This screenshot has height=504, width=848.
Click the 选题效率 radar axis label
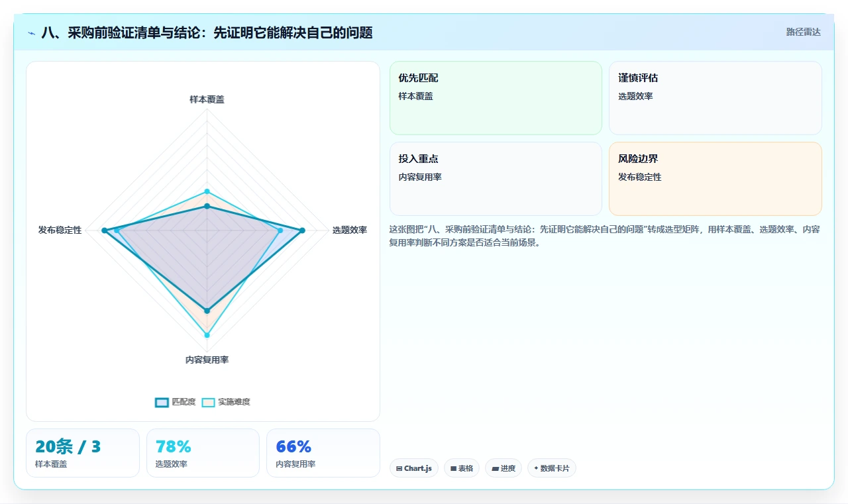point(350,230)
